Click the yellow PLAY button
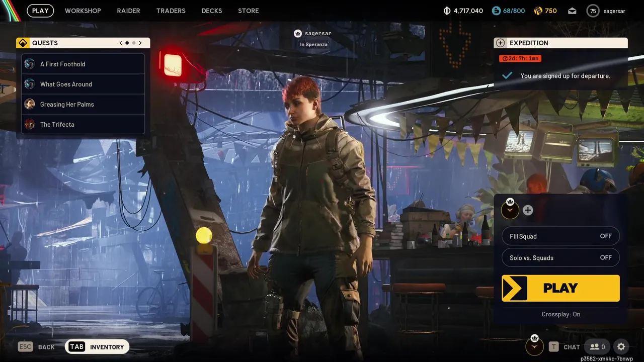 (x=560, y=288)
